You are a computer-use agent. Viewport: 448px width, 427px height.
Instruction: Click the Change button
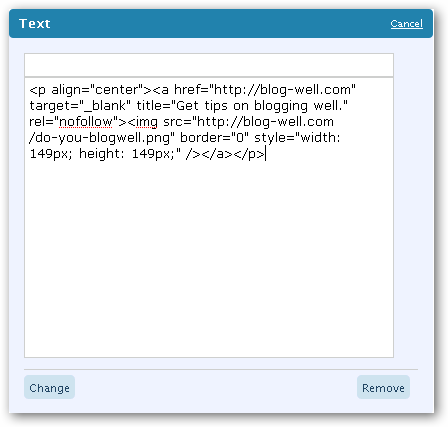[x=49, y=387]
